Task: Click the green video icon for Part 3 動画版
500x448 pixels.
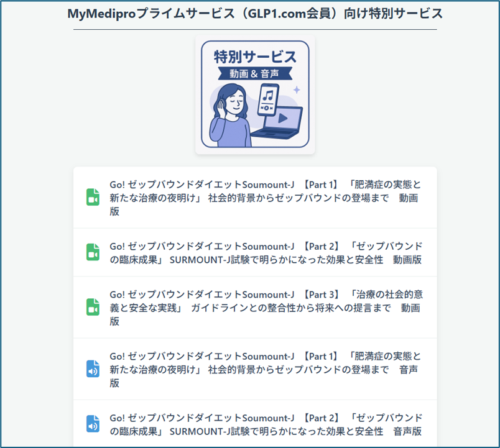Action: [x=93, y=307]
